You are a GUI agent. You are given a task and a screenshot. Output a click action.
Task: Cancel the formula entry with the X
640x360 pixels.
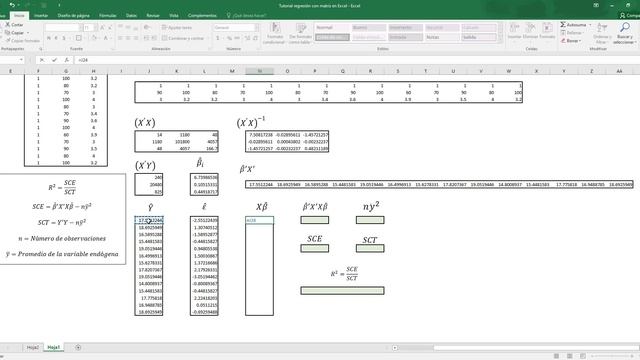tap(42, 60)
